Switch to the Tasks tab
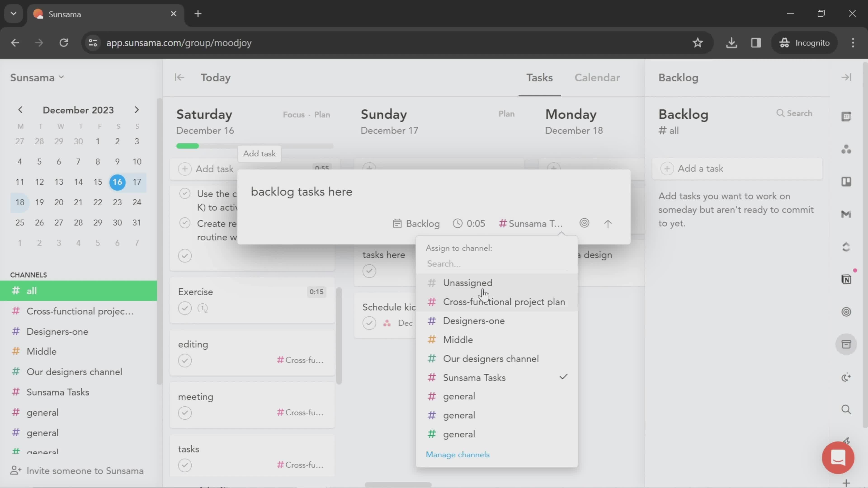 tap(540, 78)
